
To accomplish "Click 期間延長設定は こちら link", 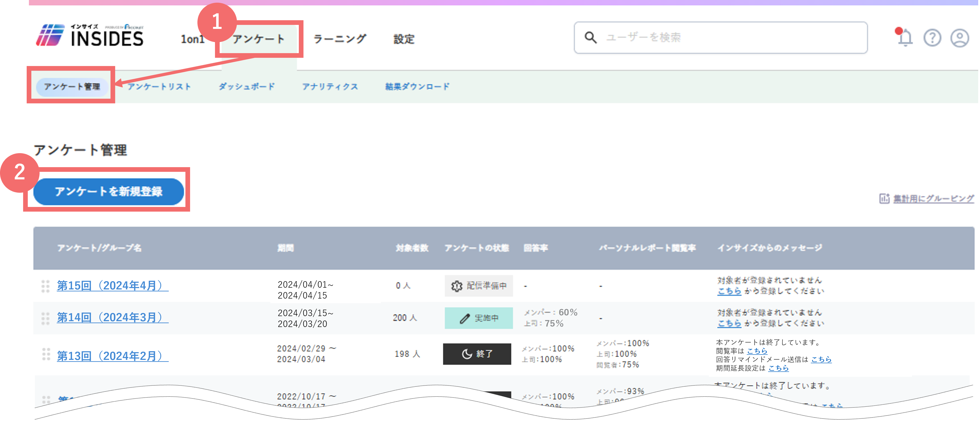I will [x=778, y=368].
